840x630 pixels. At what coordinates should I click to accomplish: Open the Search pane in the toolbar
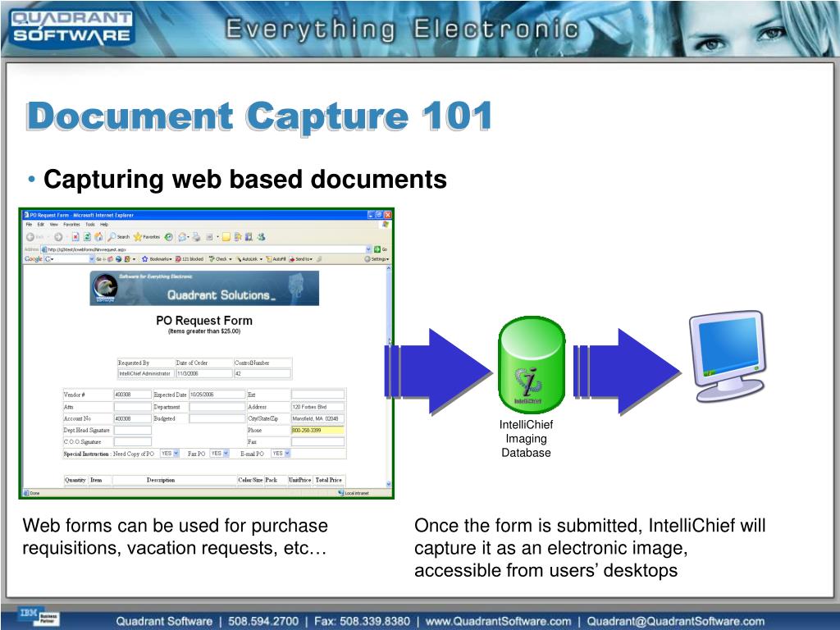(118, 237)
